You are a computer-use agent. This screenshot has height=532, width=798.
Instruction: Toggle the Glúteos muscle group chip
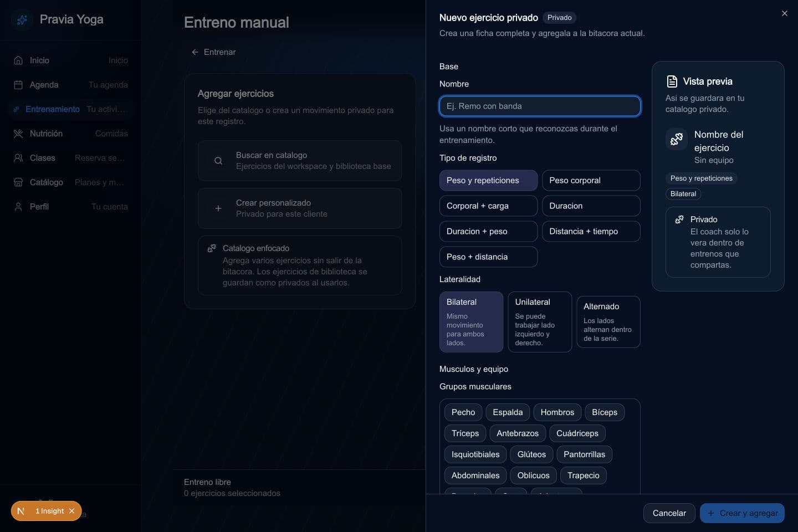(531, 454)
